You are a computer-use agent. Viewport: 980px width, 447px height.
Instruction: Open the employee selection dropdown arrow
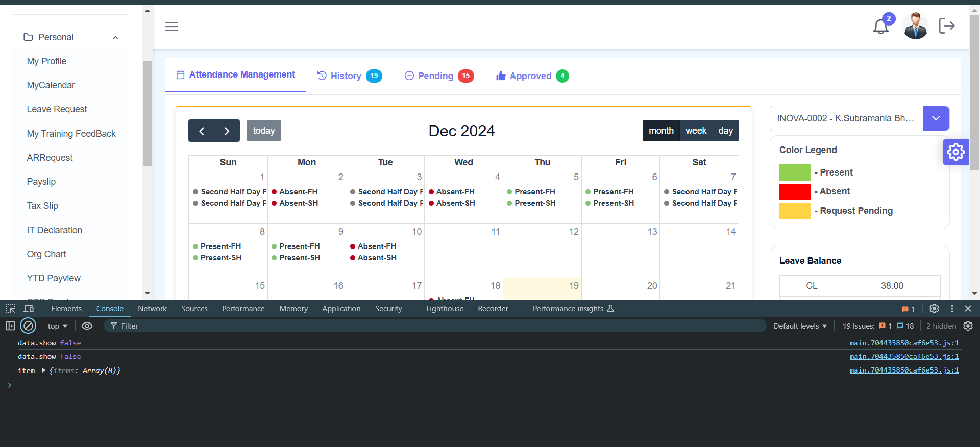pyautogui.click(x=936, y=118)
